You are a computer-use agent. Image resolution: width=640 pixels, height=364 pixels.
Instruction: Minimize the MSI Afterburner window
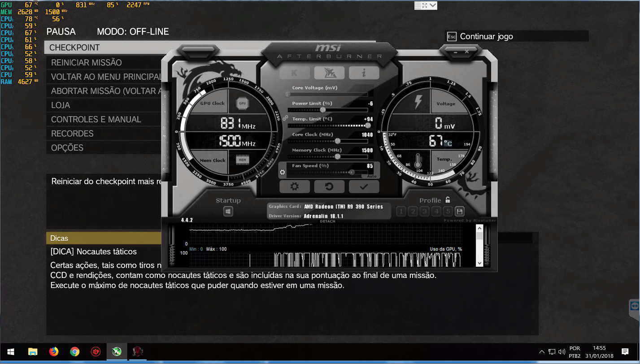pos(456,52)
